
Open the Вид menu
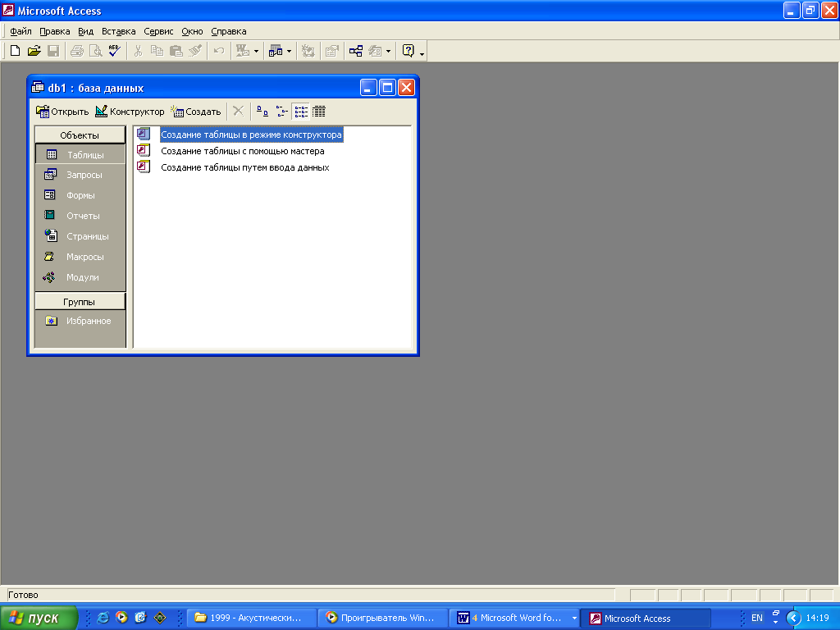tap(85, 31)
